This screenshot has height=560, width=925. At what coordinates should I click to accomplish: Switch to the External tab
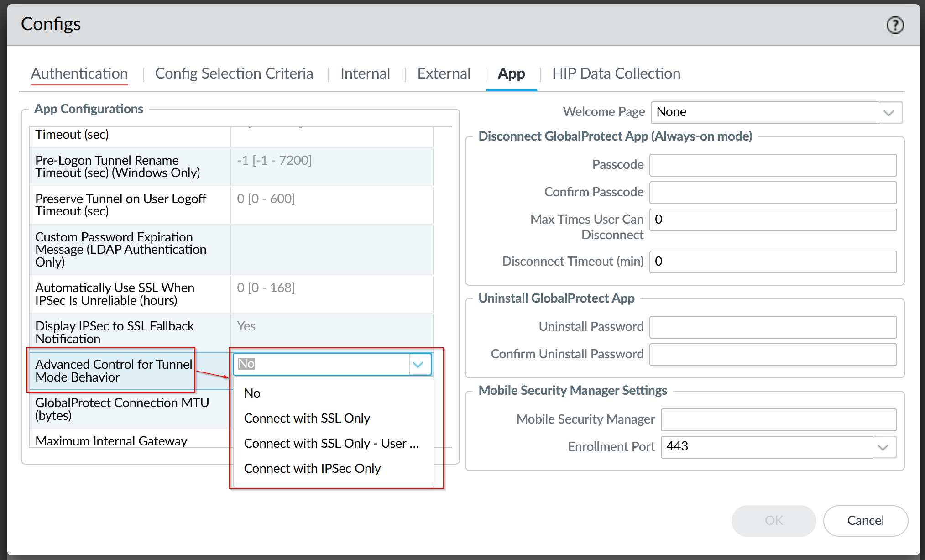[444, 73]
